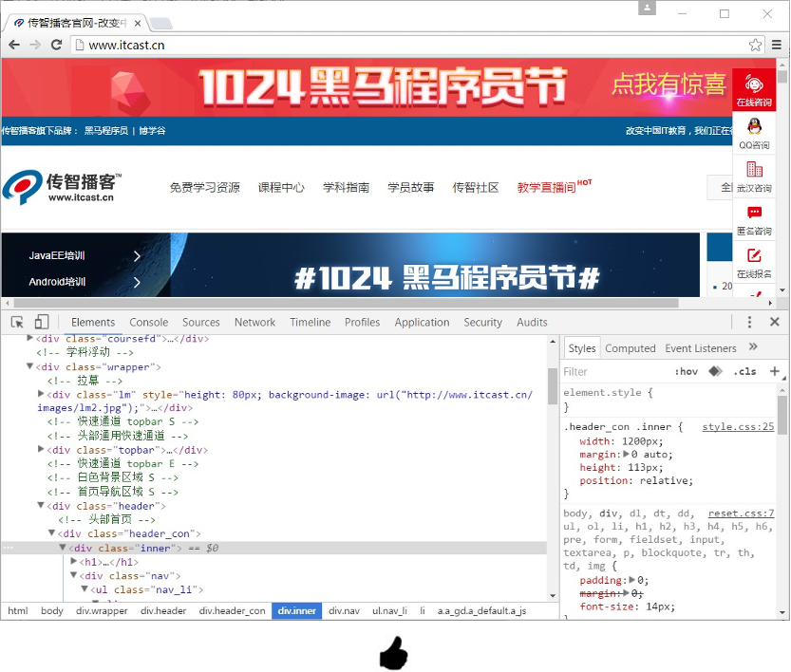
Task: Open 匿名咨询 chat bubble icon
Action: tap(754, 220)
